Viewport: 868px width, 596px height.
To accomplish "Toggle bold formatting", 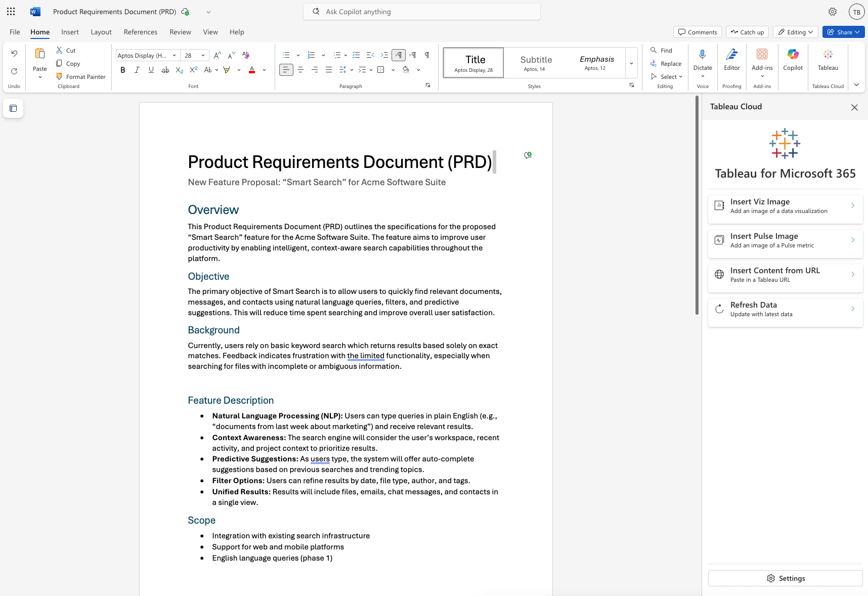I will [x=122, y=70].
